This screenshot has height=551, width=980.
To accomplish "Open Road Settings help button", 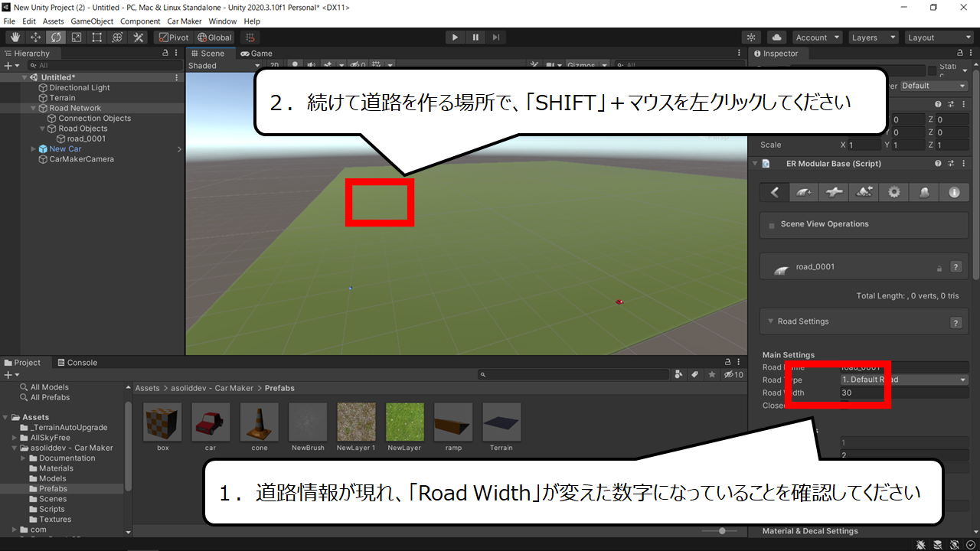I will pyautogui.click(x=955, y=323).
